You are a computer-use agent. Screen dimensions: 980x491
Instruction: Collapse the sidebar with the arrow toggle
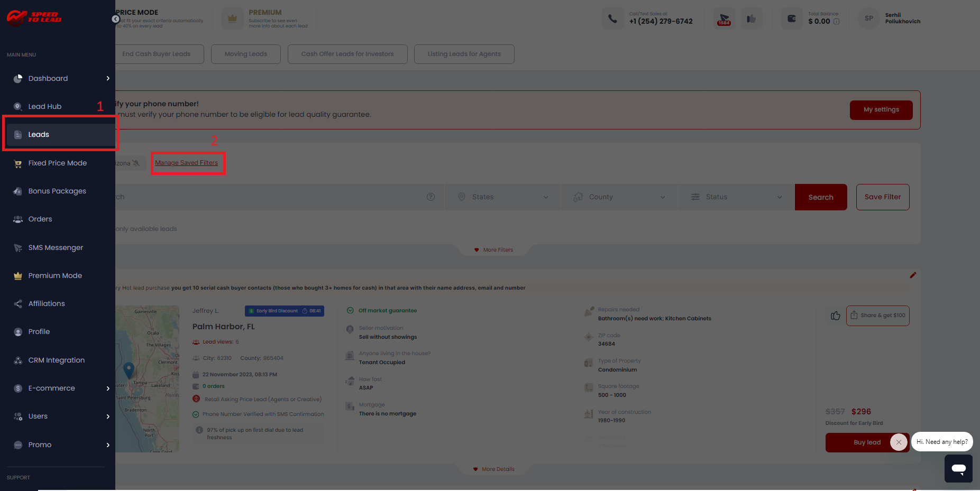point(115,19)
